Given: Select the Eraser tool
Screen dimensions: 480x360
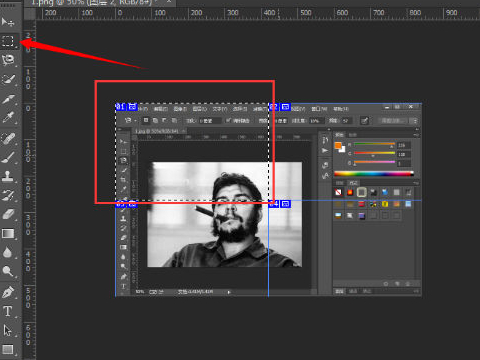Looking at the screenshot, I should [8, 214].
